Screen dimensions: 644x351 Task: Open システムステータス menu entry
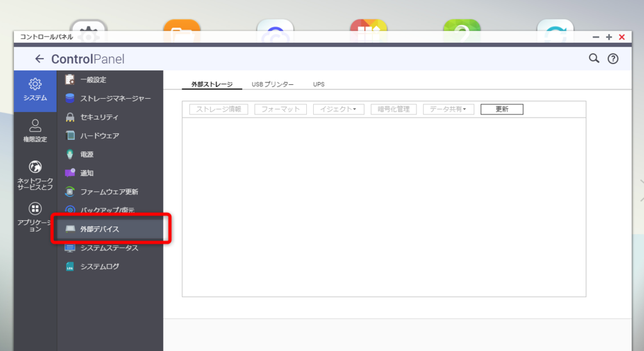pos(110,248)
